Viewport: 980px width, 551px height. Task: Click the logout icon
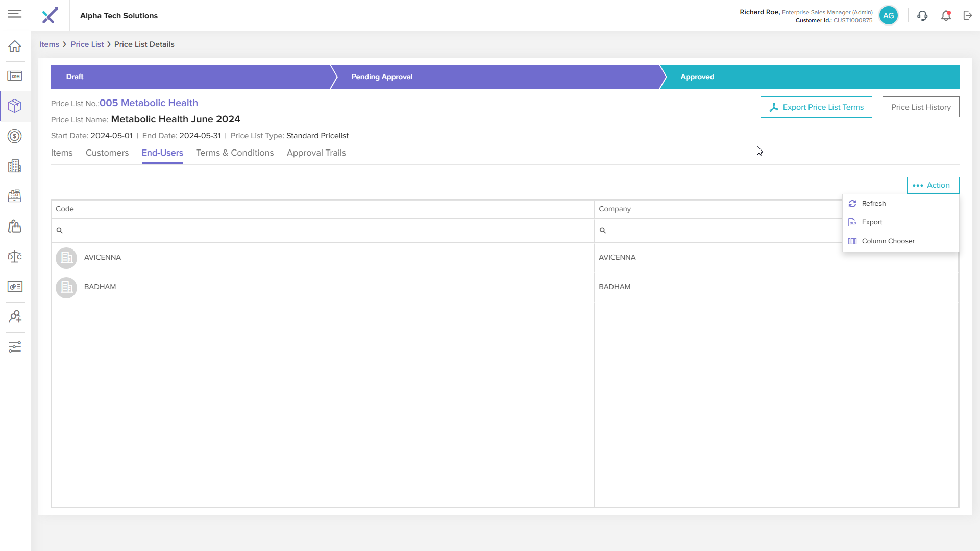[x=968, y=16]
